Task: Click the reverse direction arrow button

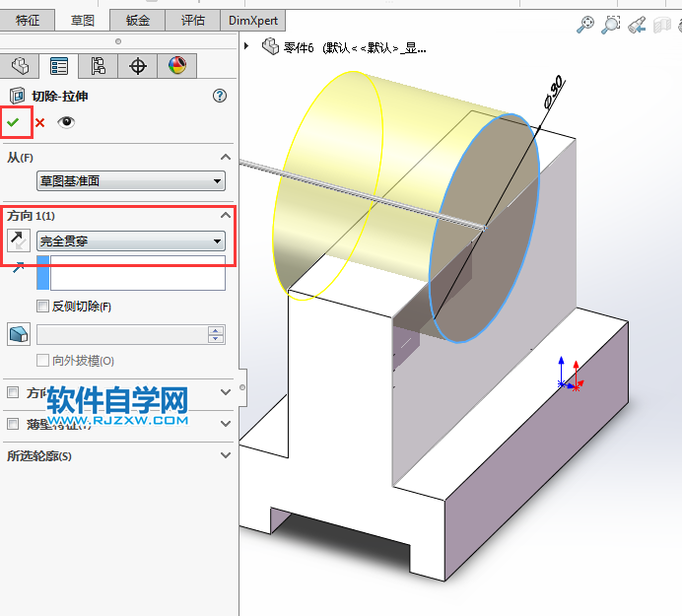Action: click(x=19, y=240)
